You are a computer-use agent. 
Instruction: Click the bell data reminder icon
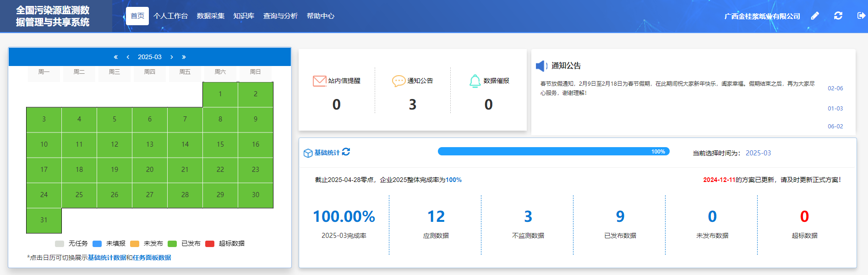[x=475, y=81]
